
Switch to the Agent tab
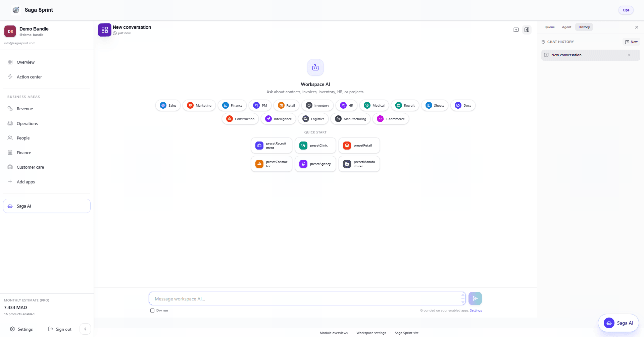(x=566, y=27)
